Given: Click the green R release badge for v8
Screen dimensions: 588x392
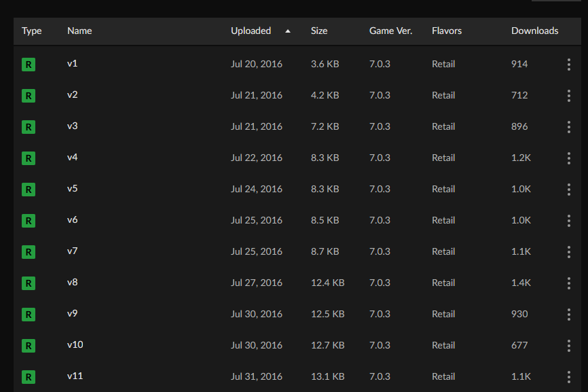Looking at the screenshot, I should [x=29, y=283].
